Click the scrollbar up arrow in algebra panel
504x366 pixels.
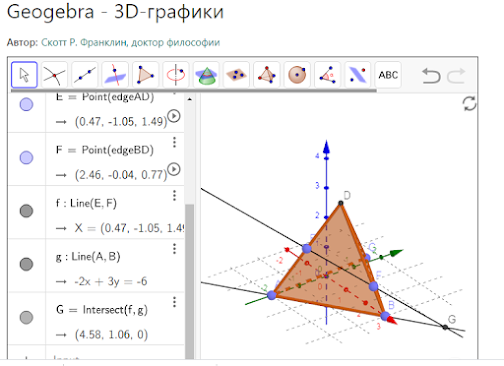[190, 99]
